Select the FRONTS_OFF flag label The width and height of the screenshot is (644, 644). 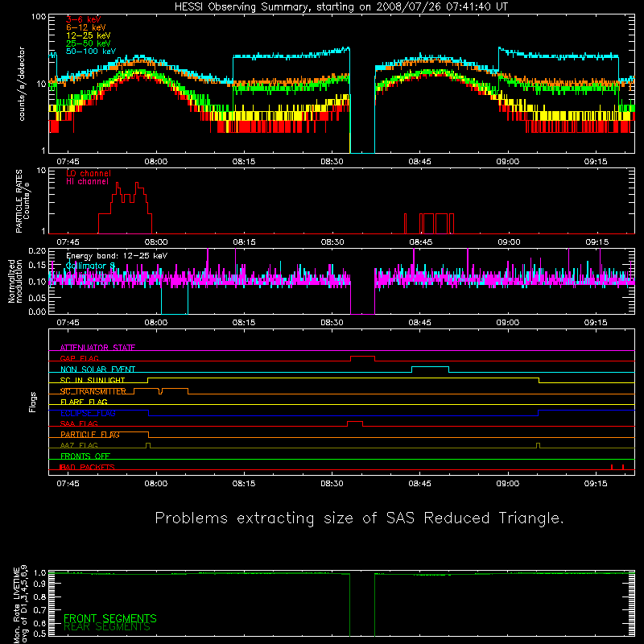point(85,456)
